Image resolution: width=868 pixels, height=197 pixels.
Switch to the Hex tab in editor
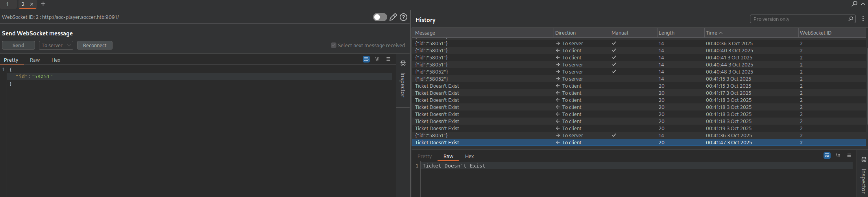[x=56, y=60]
